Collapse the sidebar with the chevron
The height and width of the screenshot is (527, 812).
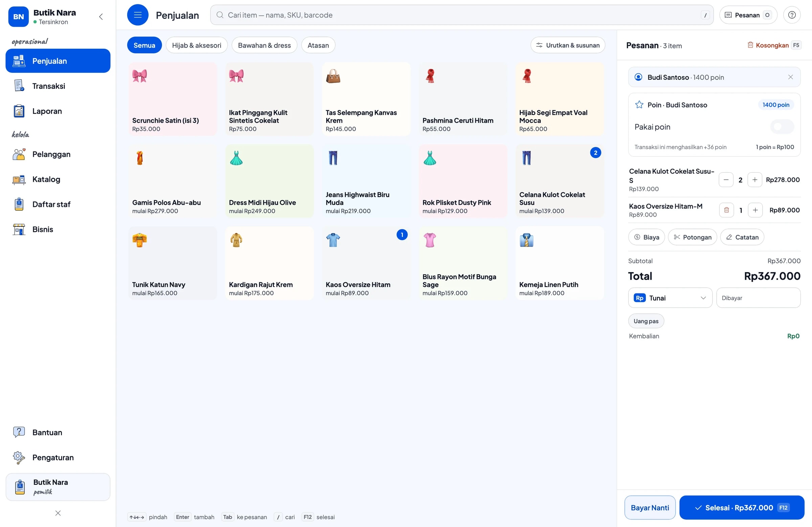pyautogui.click(x=101, y=17)
